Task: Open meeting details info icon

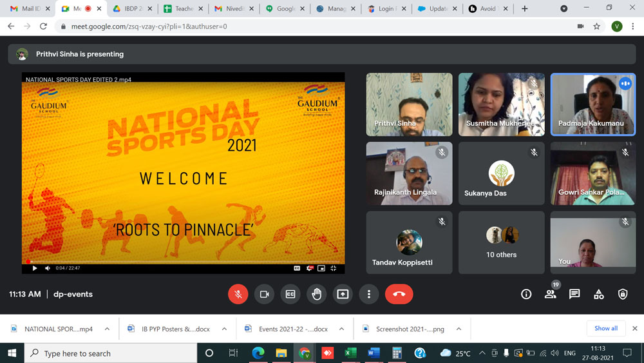Action: pyautogui.click(x=526, y=294)
